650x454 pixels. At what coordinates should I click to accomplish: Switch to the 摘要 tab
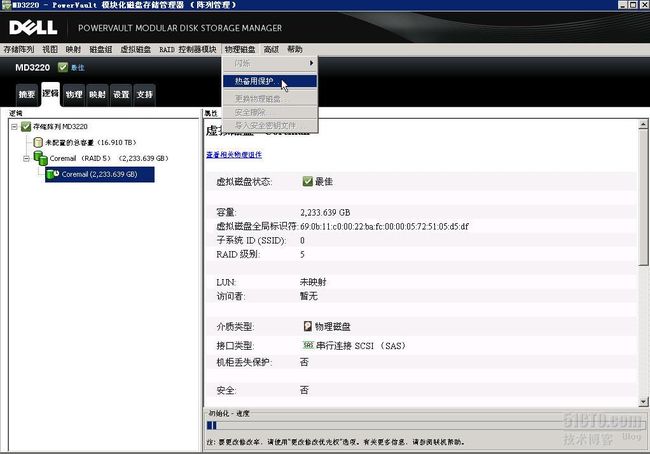[27, 95]
